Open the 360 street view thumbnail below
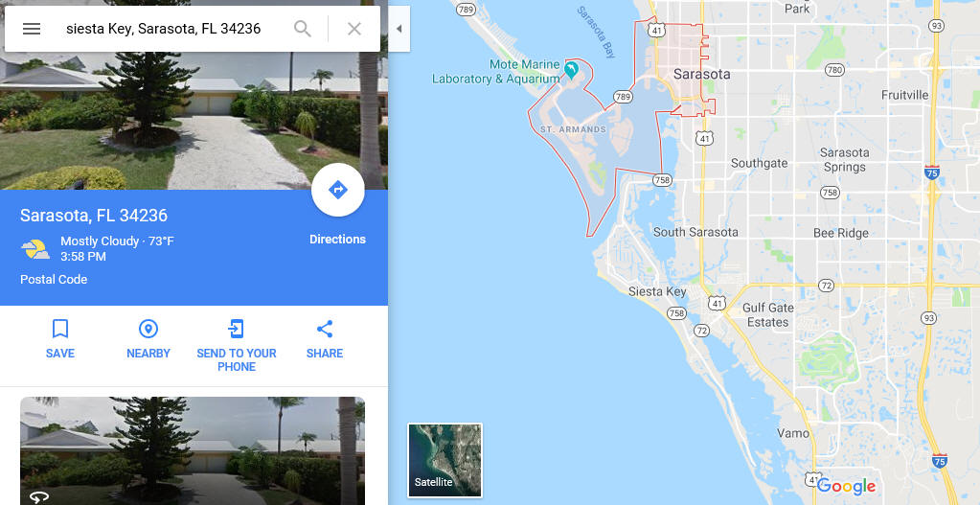980x505 pixels. 193,450
